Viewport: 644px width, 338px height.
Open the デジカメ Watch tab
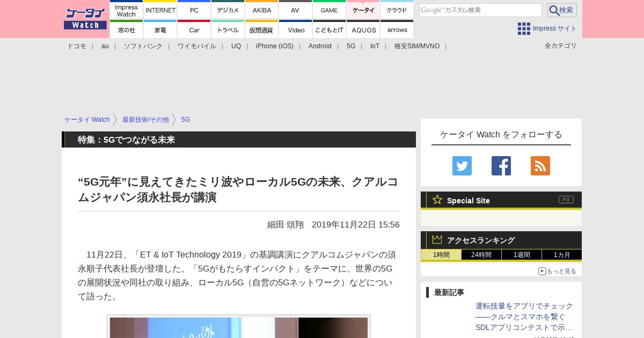point(228,10)
